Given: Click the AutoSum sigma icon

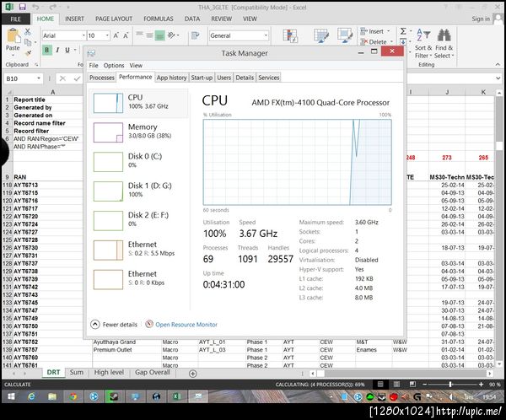Looking at the screenshot, I should coord(403,31).
